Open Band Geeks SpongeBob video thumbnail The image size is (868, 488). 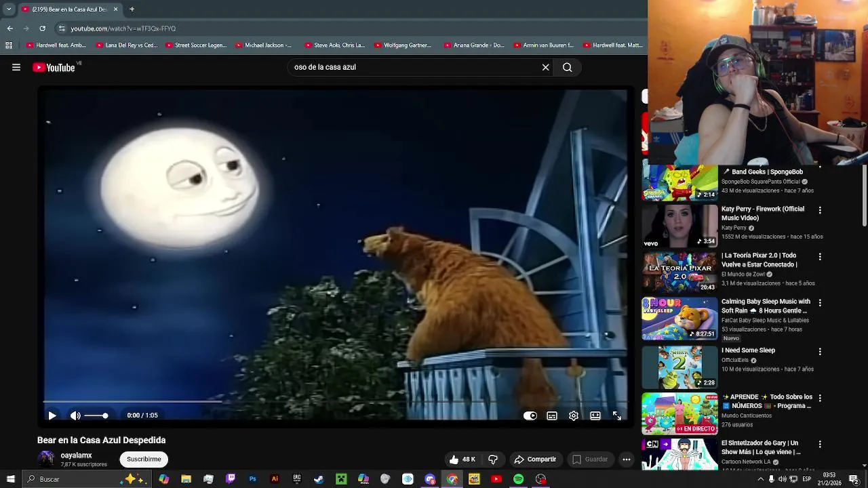(679, 183)
